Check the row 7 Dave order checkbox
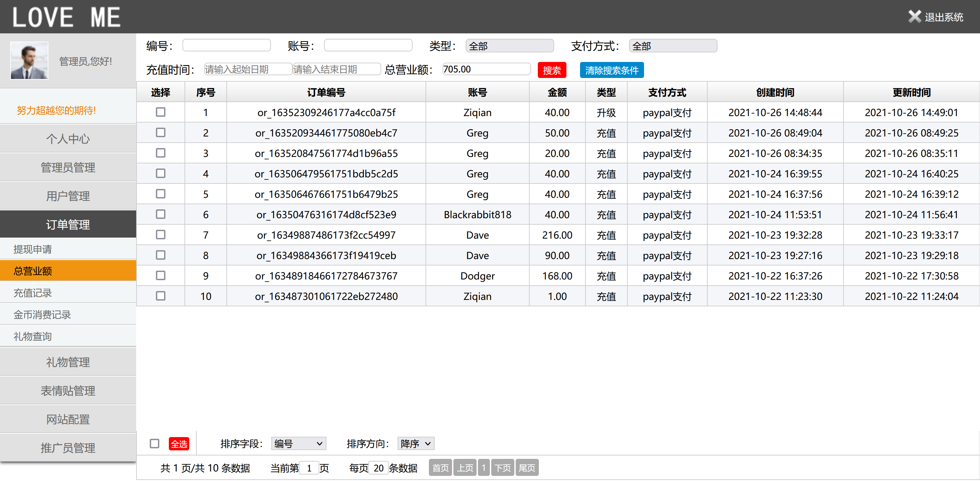Viewport: 980px width, 481px height. click(x=161, y=235)
